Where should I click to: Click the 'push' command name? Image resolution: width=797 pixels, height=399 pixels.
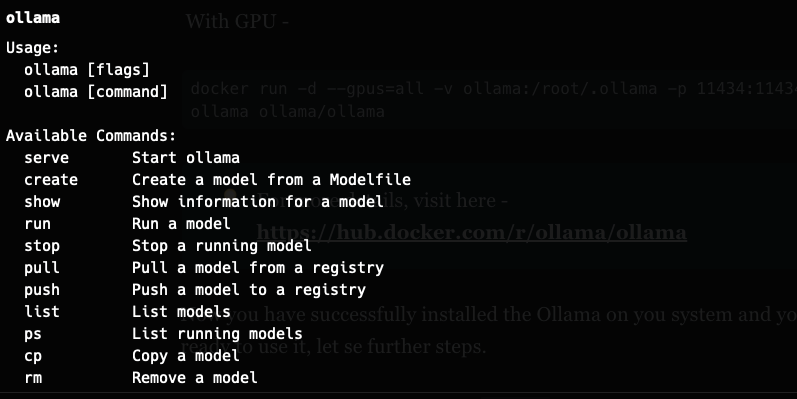click(42, 290)
